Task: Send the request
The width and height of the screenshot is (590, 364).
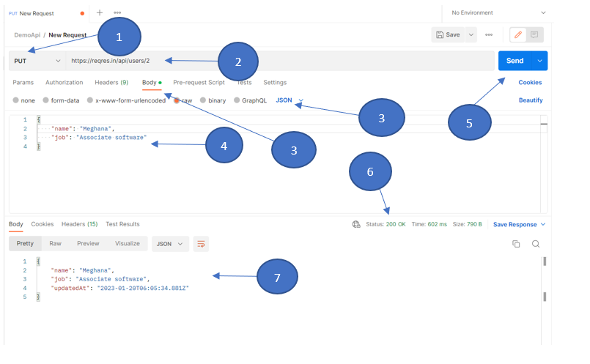Action: [515, 61]
